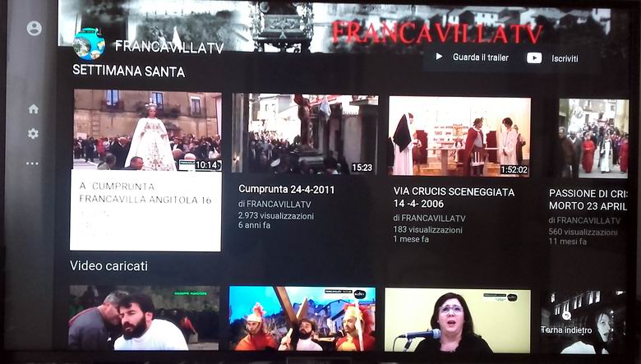Click 560 visualizzazioni text

pos(583,232)
